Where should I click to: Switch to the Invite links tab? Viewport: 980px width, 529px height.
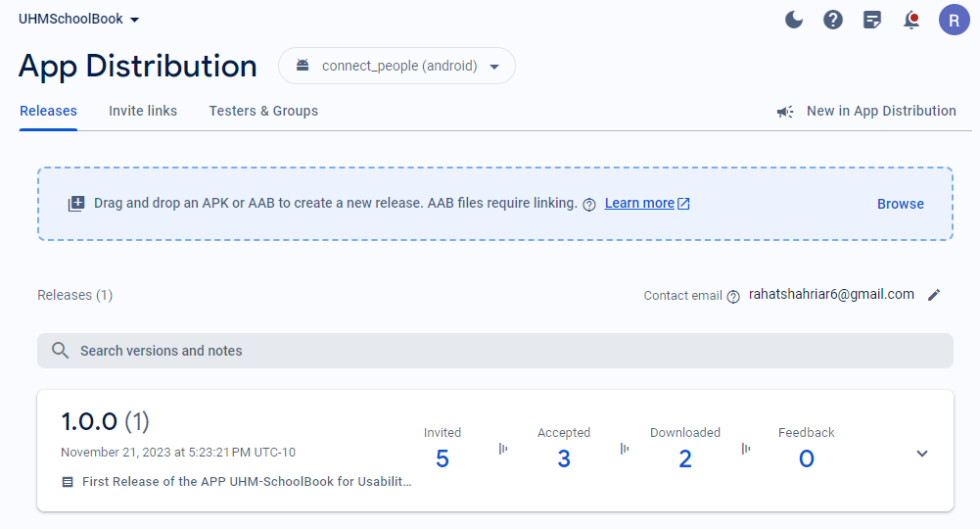coord(143,111)
